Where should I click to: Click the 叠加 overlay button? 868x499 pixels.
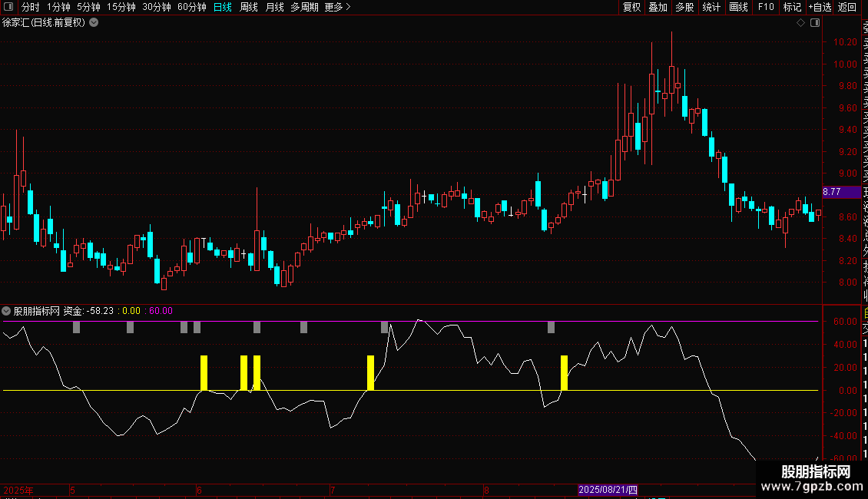(x=658, y=7)
